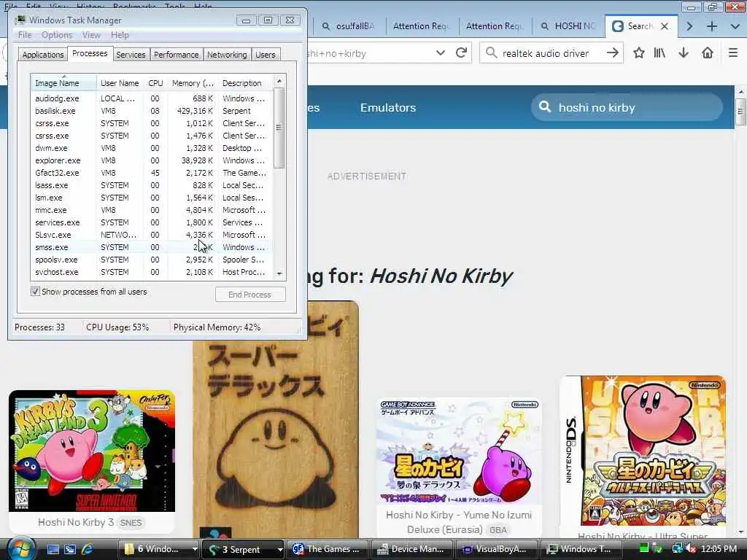Click the End Process button
Image resolution: width=747 pixels, height=560 pixels.
coord(250,295)
